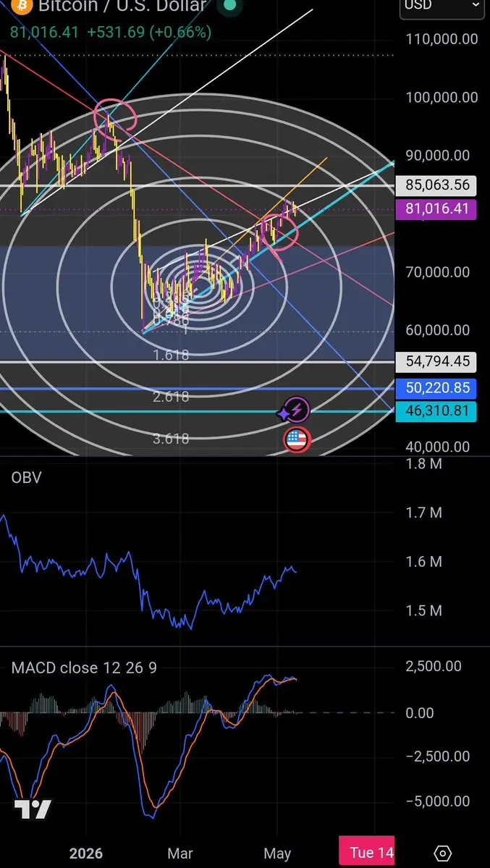490x868 pixels.
Task: Click the 1.7 M OBV axis label
Action: tap(424, 513)
